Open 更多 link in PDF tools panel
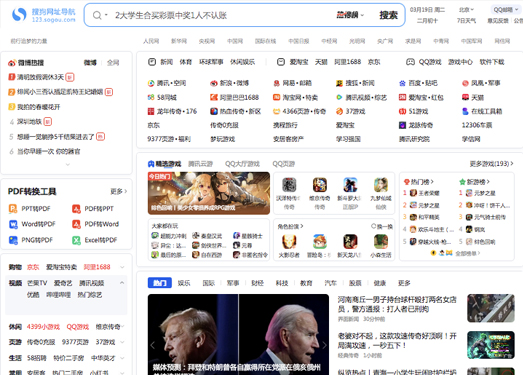The image size is (523, 375). [x=119, y=192]
